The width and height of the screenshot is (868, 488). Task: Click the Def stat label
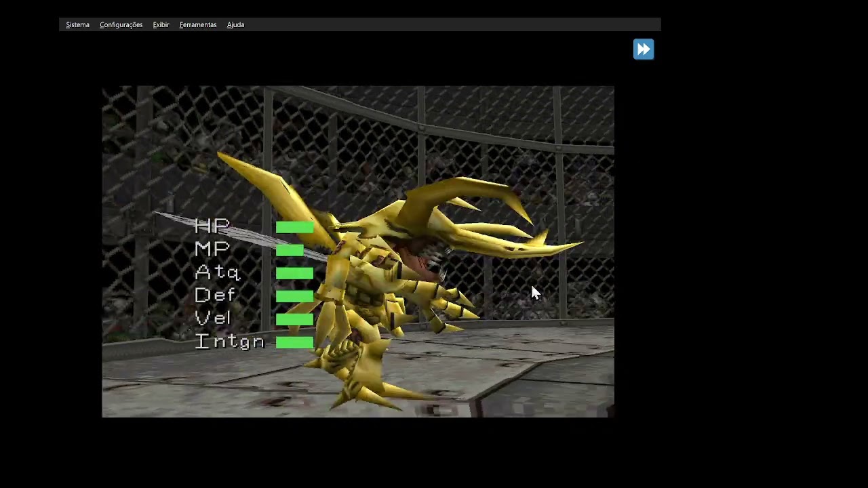(x=215, y=296)
